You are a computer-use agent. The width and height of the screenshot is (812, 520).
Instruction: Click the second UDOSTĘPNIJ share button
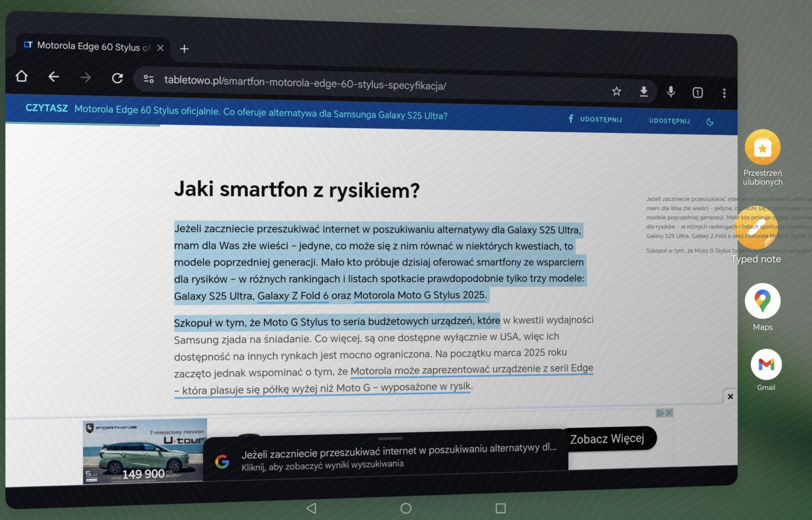point(669,121)
